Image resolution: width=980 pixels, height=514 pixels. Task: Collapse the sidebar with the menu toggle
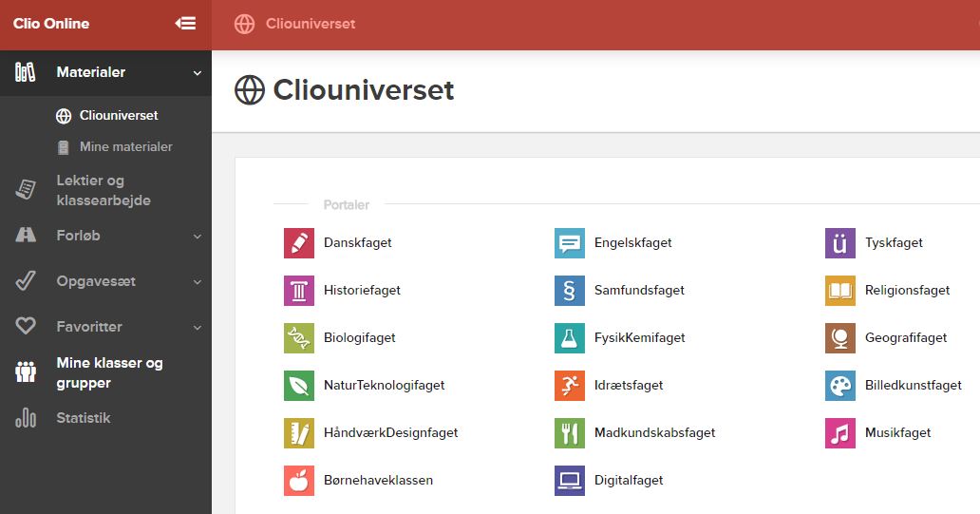[186, 24]
